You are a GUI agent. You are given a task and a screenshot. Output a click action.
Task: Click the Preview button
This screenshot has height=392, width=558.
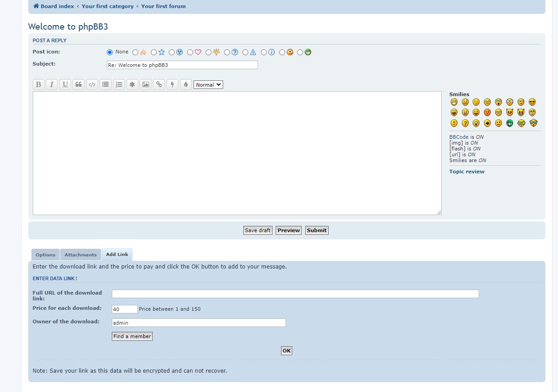tap(289, 230)
